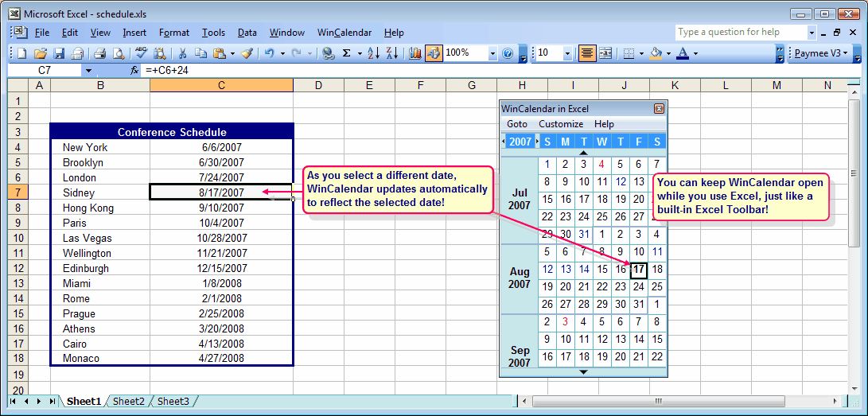Insert a hyperlink with globe icon
Screen dimensions: 868x416
click(329, 53)
